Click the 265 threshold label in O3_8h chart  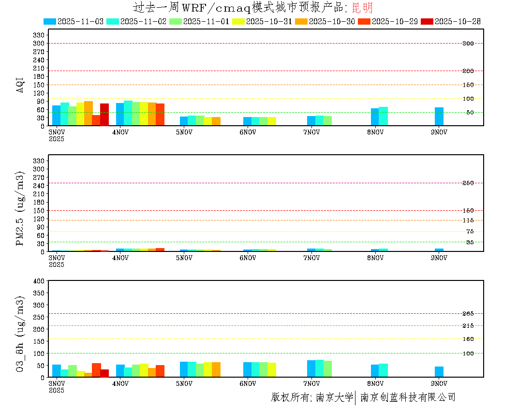[x=468, y=313]
